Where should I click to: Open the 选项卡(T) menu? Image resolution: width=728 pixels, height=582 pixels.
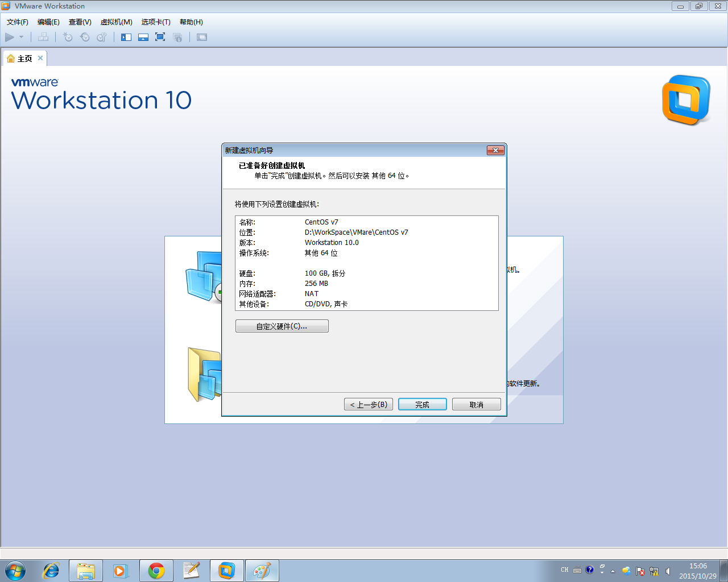click(156, 22)
